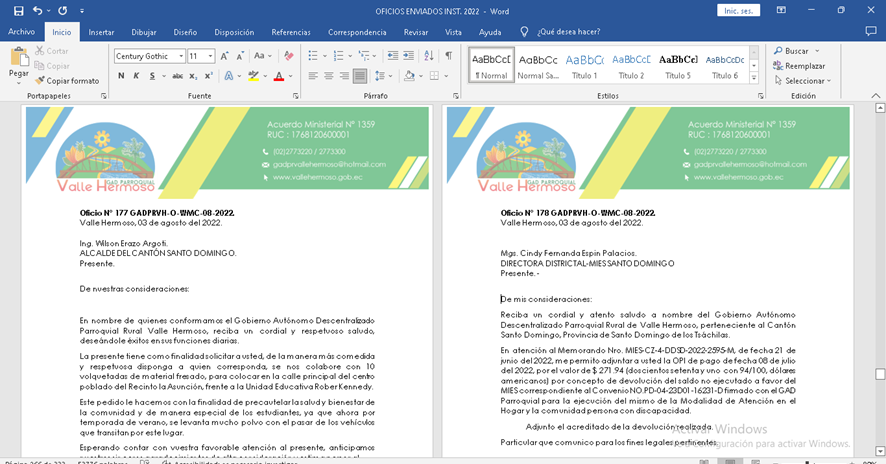Toggle italic formatting (K)
Image resolution: width=886 pixels, height=464 pixels.
pos(137,76)
